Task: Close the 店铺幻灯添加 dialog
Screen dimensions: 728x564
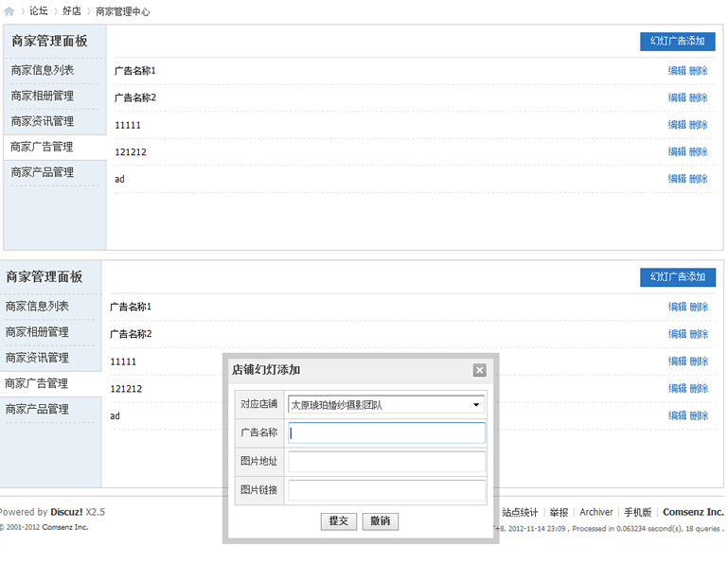Action: 480,370
